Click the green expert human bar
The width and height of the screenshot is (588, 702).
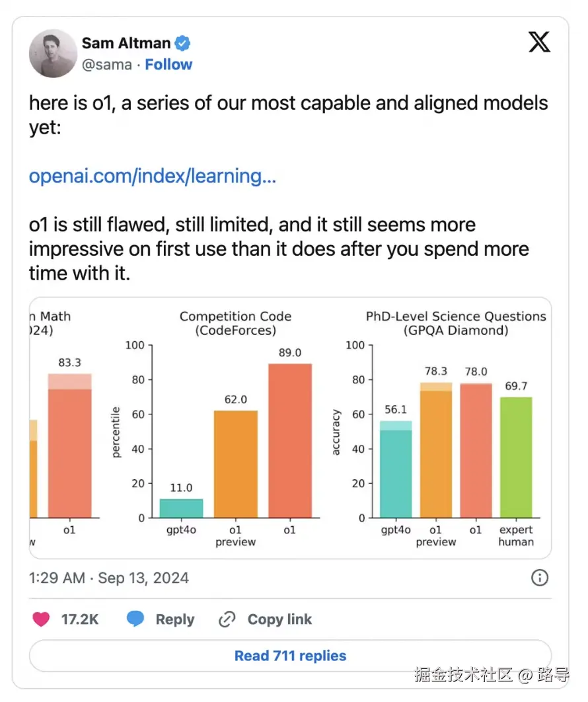[516, 457]
